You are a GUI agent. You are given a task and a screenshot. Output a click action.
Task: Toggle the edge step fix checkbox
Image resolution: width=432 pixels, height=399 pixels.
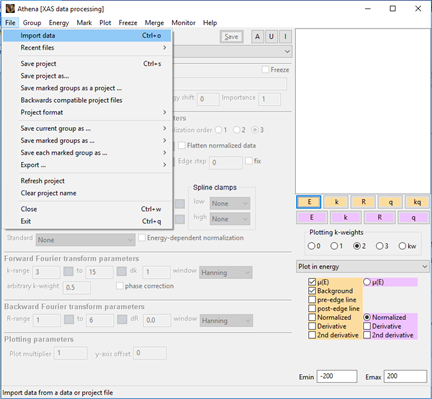tap(249, 161)
